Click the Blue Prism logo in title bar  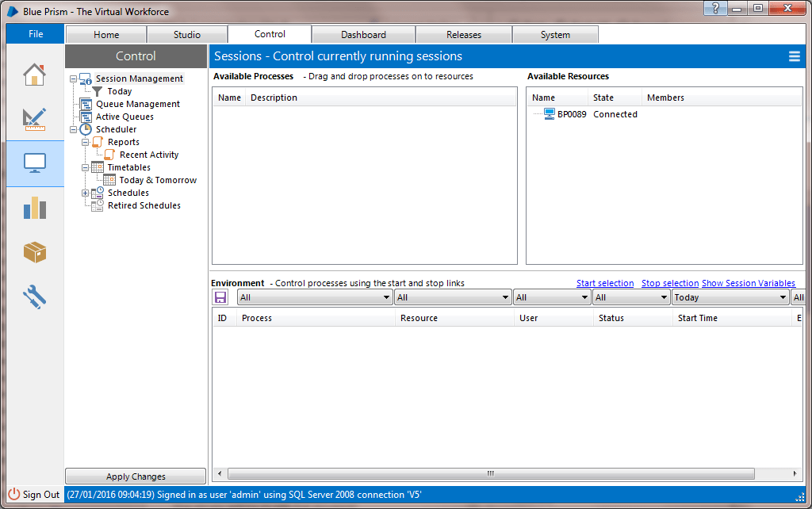(13, 11)
